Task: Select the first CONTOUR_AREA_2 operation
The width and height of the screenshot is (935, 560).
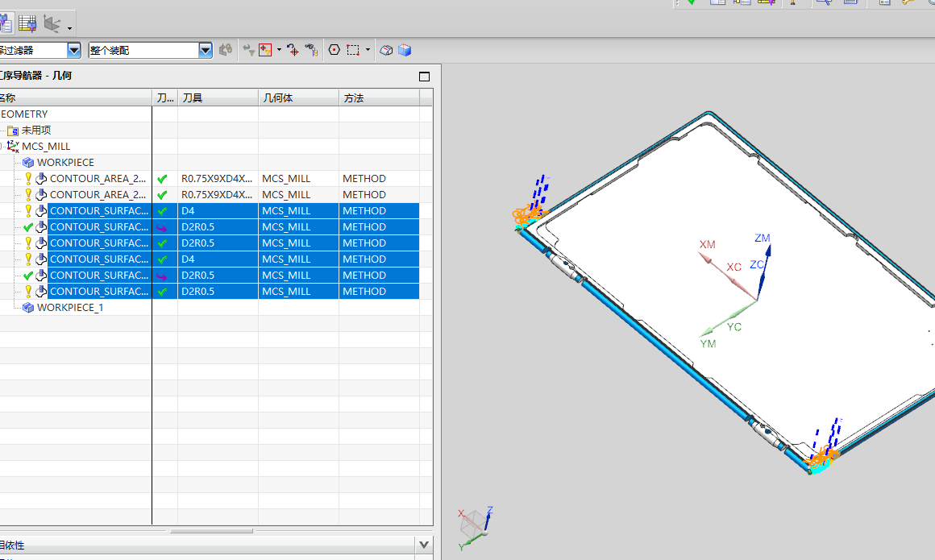Action: coord(98,178)
